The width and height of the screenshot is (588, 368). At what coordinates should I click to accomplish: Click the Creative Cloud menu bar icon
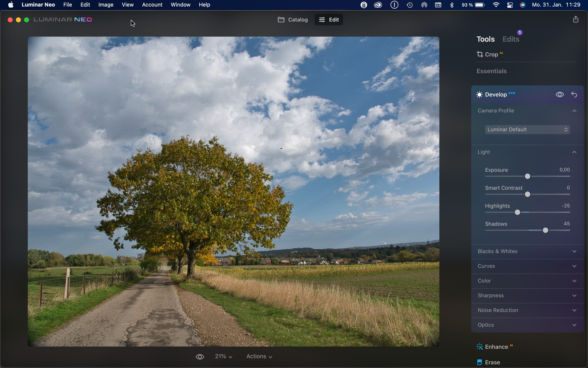[378, 5]
